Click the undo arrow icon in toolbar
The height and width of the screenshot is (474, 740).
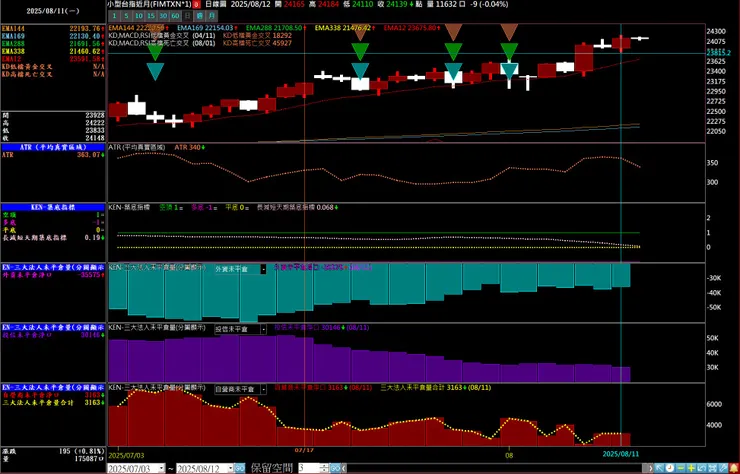coord(701,468)
